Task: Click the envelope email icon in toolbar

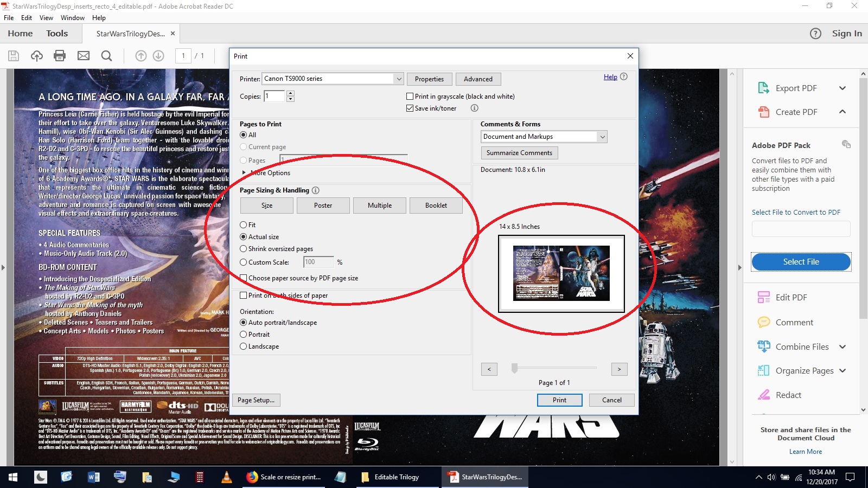Action: [x=84, y=56]
